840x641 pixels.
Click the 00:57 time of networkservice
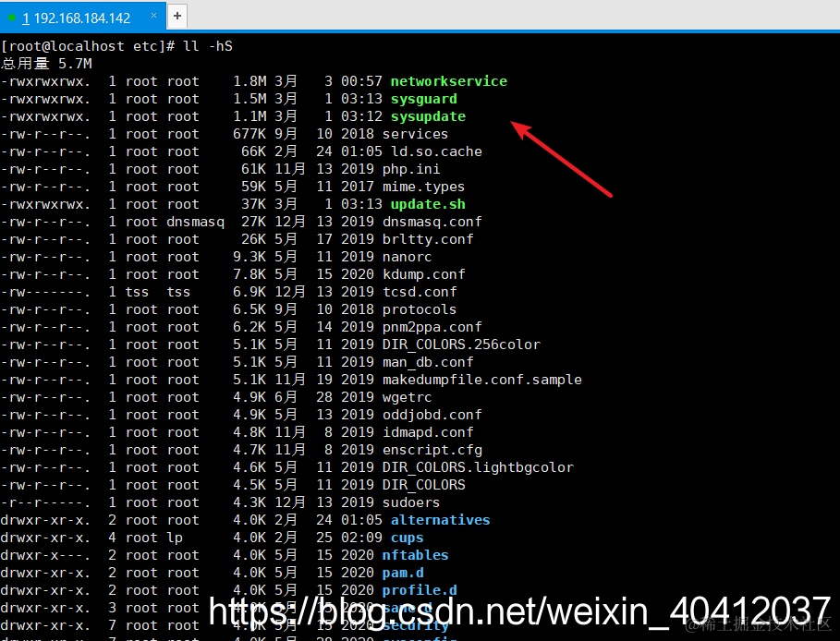pos(361,81)
